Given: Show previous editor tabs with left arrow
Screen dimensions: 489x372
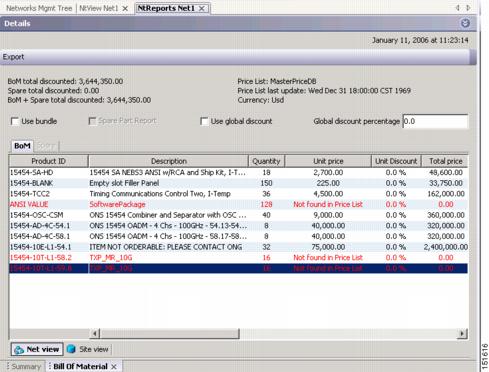Looking at the screenshot, I should 458,8.
